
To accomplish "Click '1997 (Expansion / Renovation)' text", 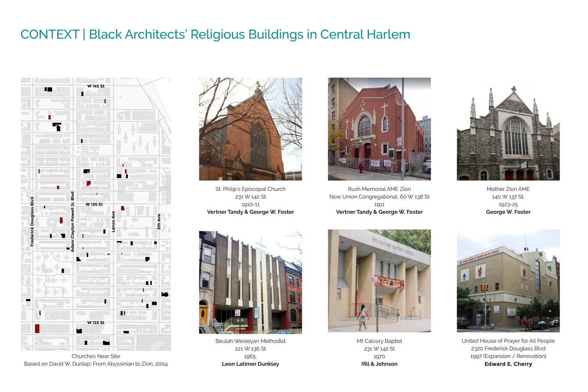I will [x=508, y=356].
